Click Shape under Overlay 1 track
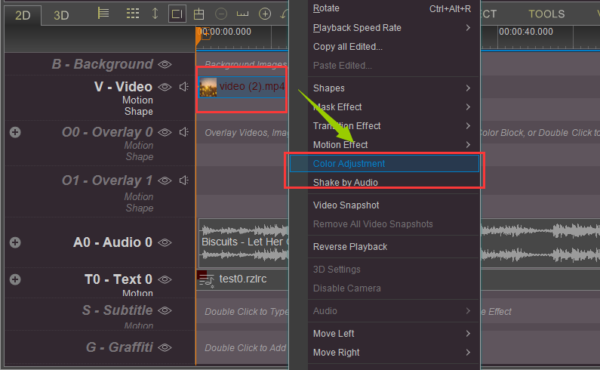 pos(140,208)
